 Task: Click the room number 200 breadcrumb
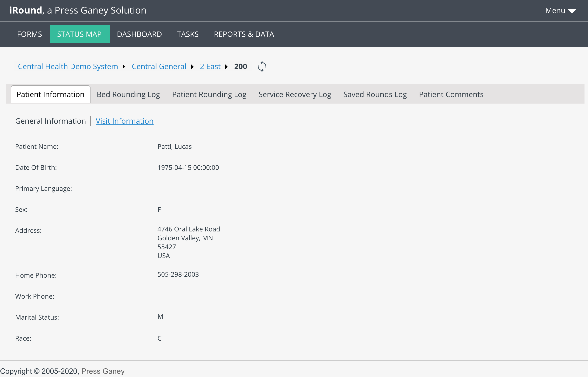click(x=240, y=66)
